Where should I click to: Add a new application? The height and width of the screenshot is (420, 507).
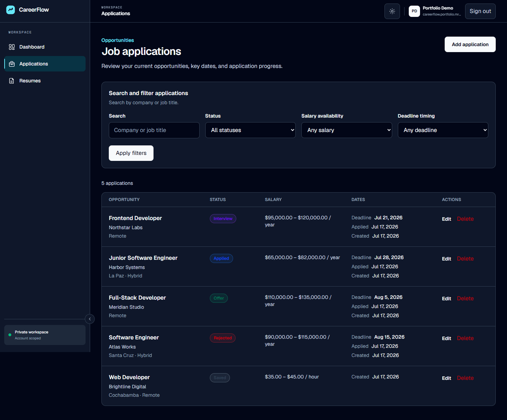470,44
